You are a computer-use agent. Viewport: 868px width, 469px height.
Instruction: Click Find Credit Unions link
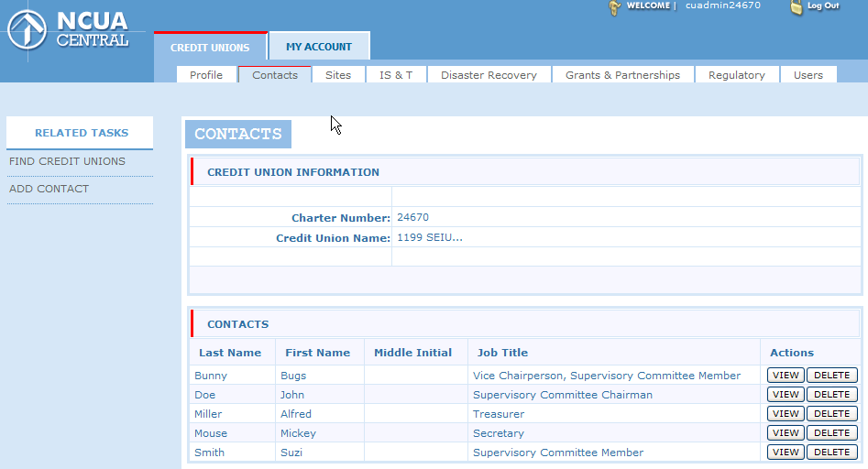67,161
